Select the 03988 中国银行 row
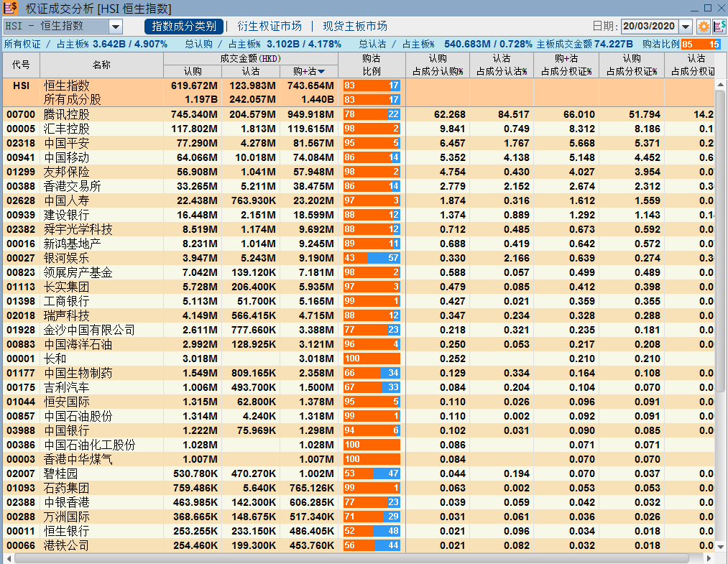728x564 pixels. click(359, 431)
